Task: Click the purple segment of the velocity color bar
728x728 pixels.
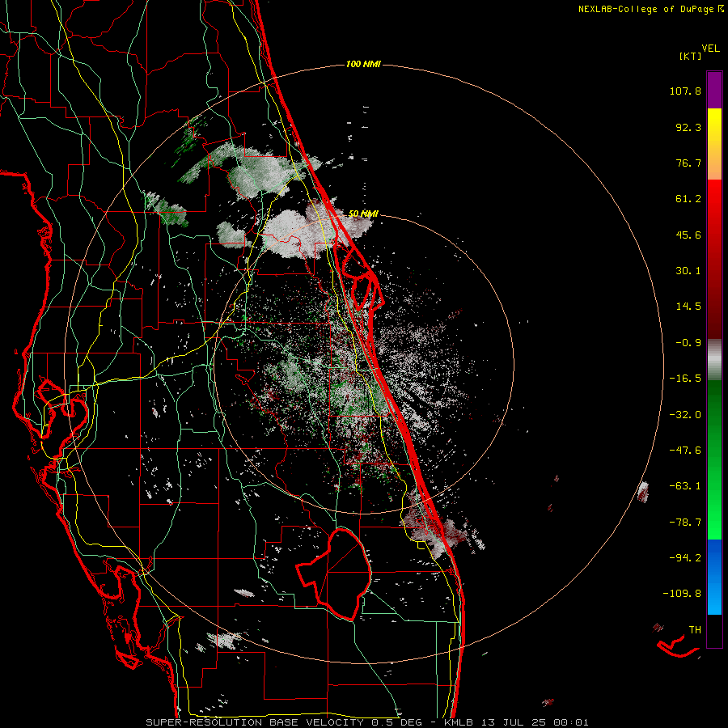Action: click(x=714, y=90)
